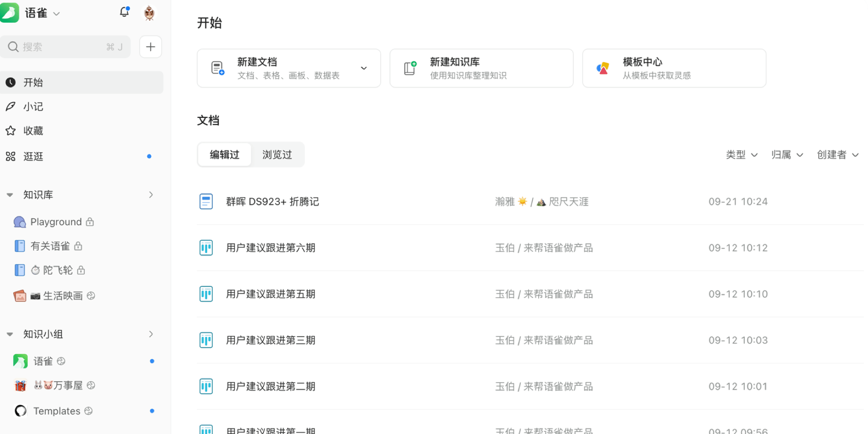Open the notifications bell
This screenshot has height=434, width=868.
point(125,12)
